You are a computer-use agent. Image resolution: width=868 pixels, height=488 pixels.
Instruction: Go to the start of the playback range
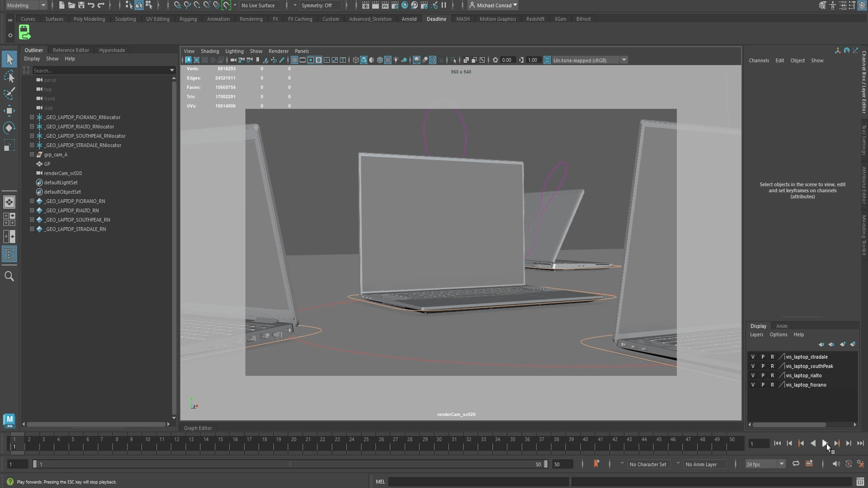(x=777, y=443)
